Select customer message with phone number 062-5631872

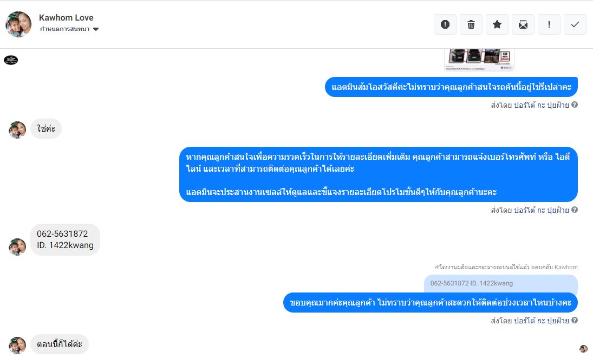coord(65,239)
